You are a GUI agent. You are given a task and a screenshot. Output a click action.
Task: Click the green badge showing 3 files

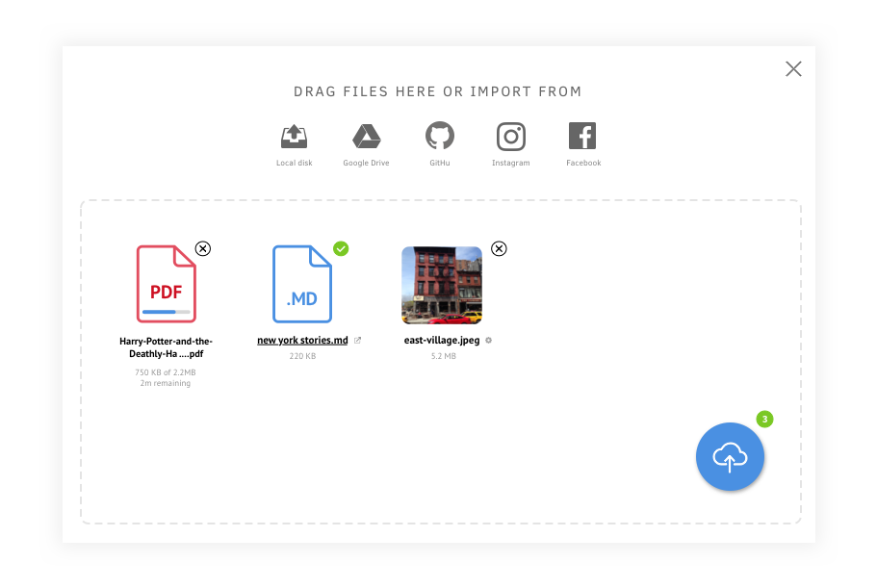(x=764, y=419)
